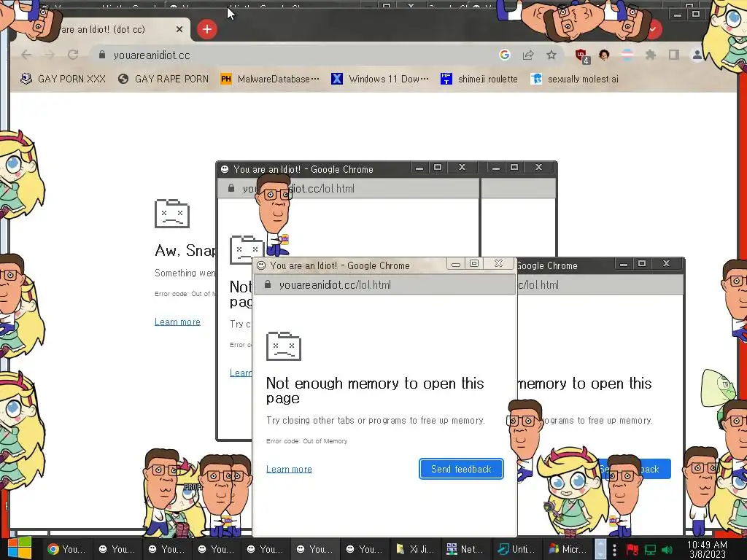Open the green network tray icon
This screenshot has height=560, width=747.
pos(650,550)
